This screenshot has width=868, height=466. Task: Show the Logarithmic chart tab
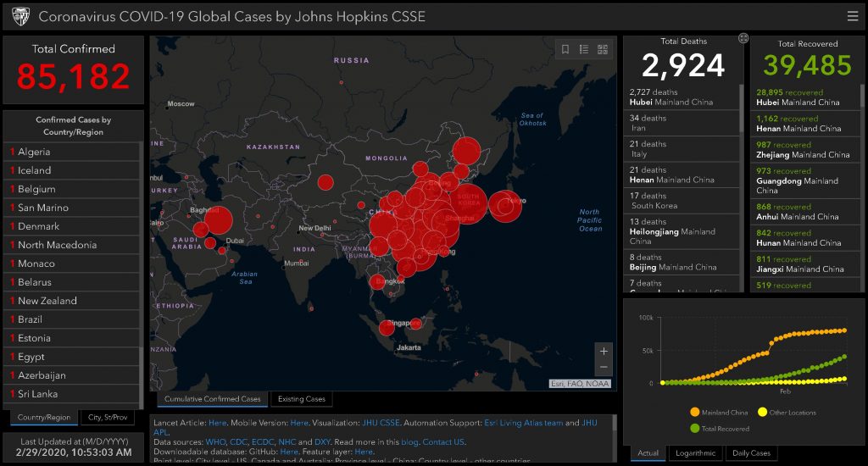coord(695,452)
